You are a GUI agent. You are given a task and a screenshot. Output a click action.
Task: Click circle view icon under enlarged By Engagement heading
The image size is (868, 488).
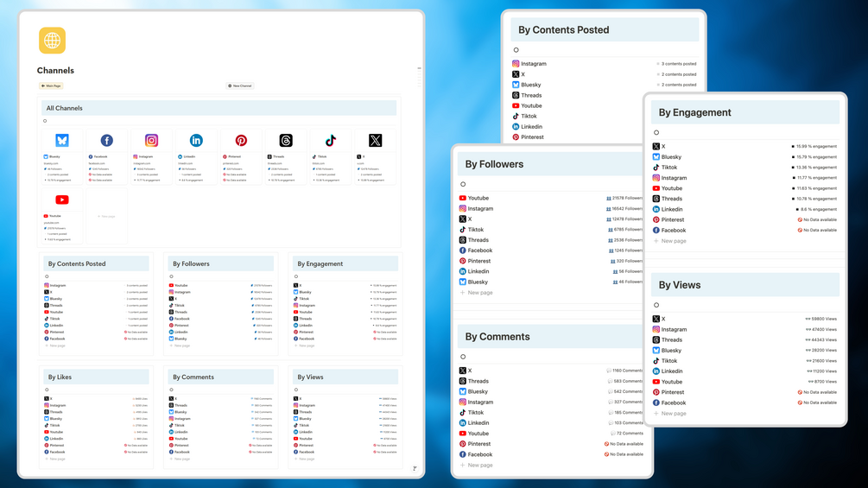(656, 133)
